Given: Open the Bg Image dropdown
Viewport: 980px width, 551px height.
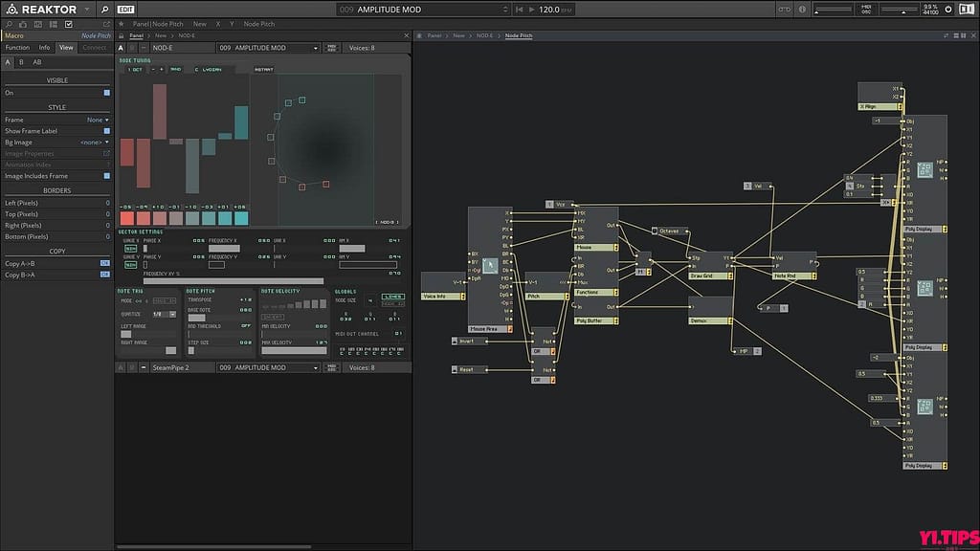Looking at the screenshot, I should click(94, 143).
